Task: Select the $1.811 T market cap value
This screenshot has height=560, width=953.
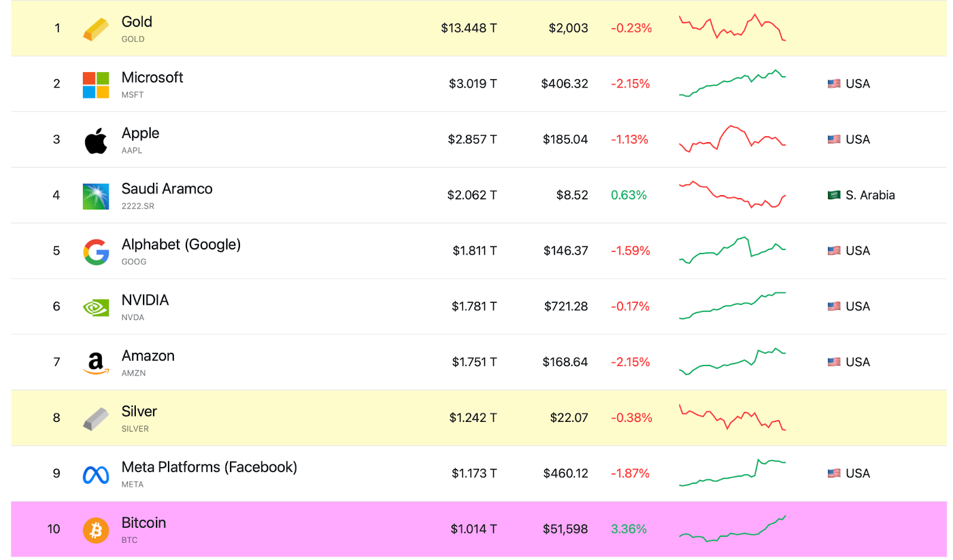Action: pos(475,251)
